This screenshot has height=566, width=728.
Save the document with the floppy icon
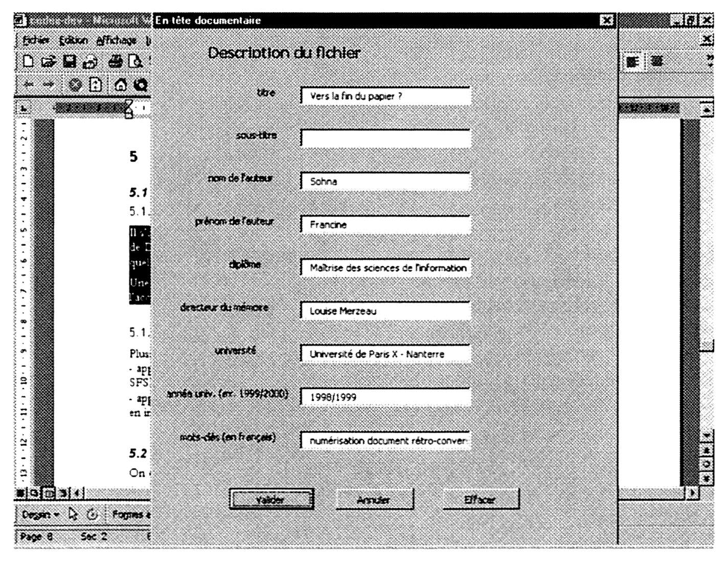[69, 62]
